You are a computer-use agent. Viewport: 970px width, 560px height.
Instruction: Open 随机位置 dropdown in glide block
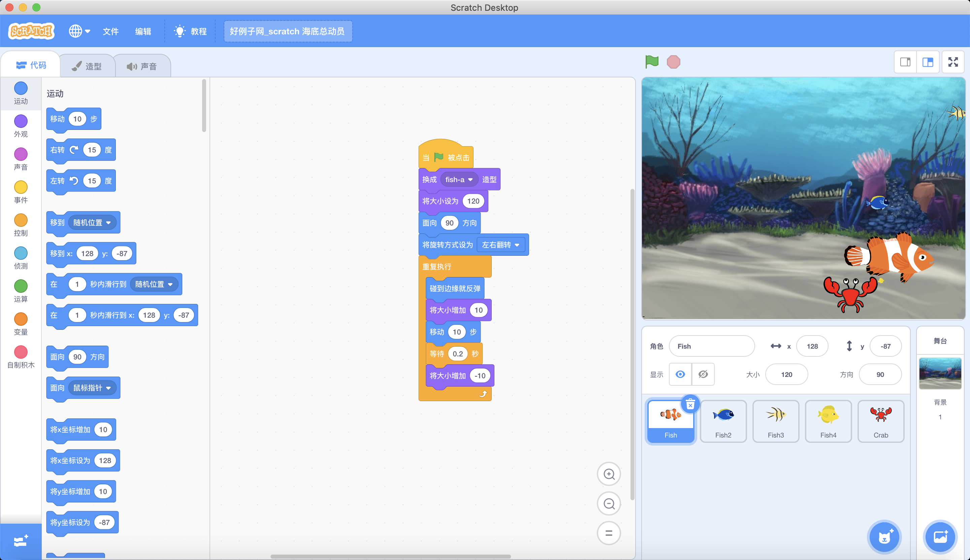tap(154, 284)
